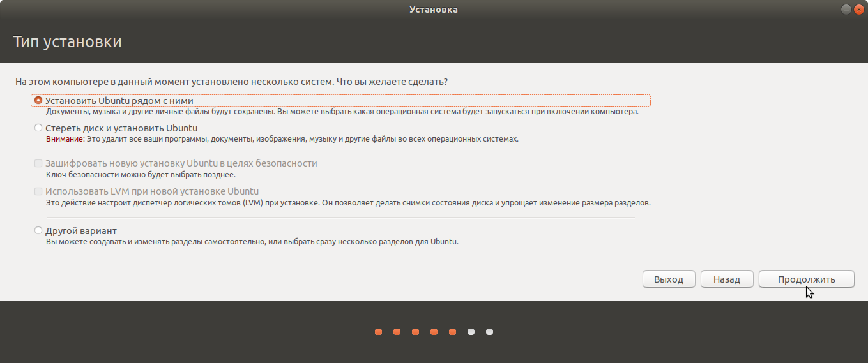Viewport: 868px width, 363px height.
Task: Click the "Продолжить" button
Action: 806,279
